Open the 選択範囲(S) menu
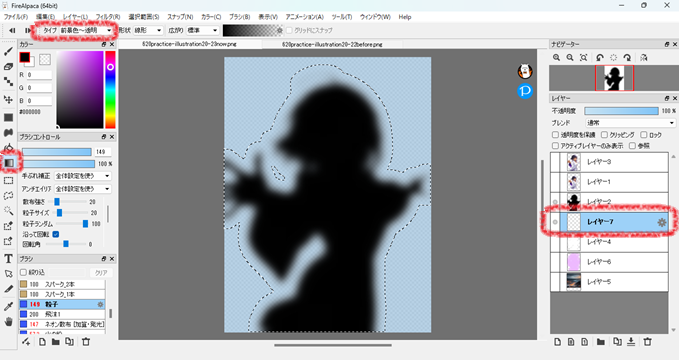 pos(144,17)
